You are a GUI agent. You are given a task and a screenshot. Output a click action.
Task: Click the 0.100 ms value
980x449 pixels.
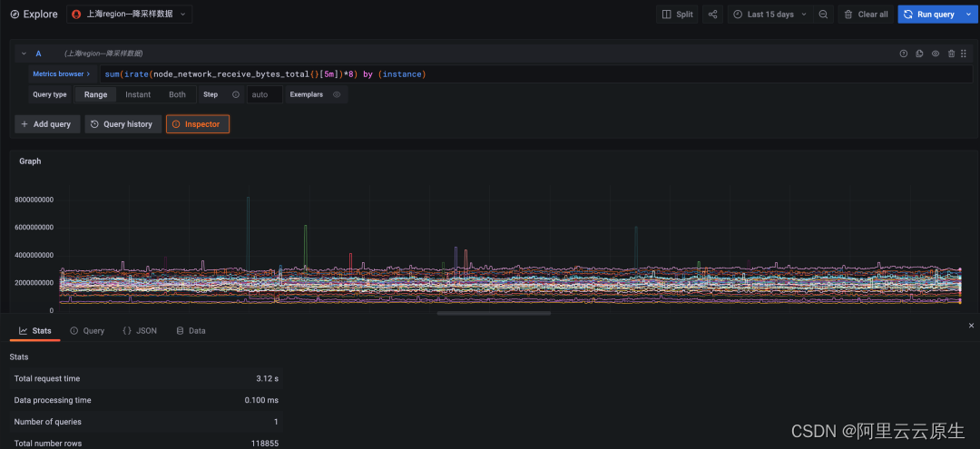[x=261, y=400]
